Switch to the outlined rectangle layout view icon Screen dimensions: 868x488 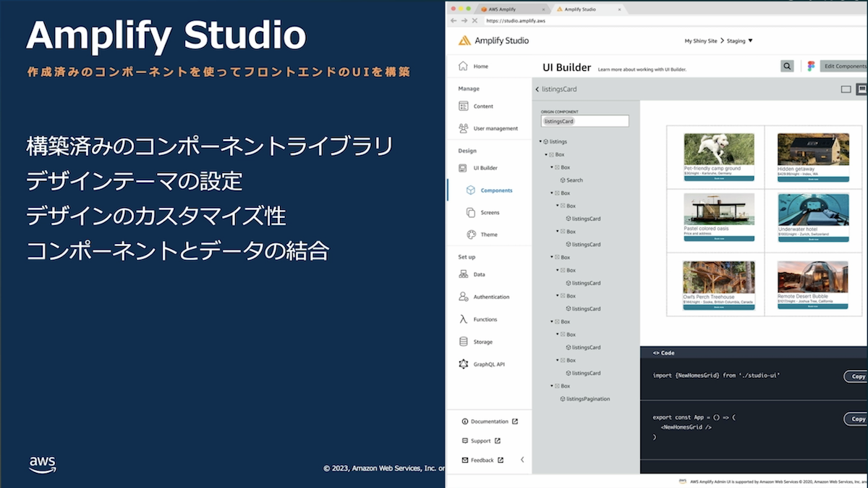[846, 89]
